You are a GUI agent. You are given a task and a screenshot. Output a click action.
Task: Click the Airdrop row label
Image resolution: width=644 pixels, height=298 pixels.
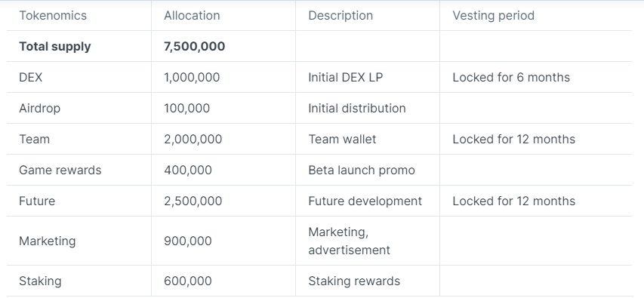(39, 109)
